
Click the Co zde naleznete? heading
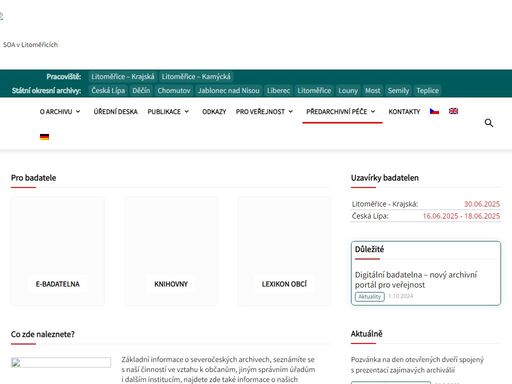pyautogui.click(x=43, y=334)
